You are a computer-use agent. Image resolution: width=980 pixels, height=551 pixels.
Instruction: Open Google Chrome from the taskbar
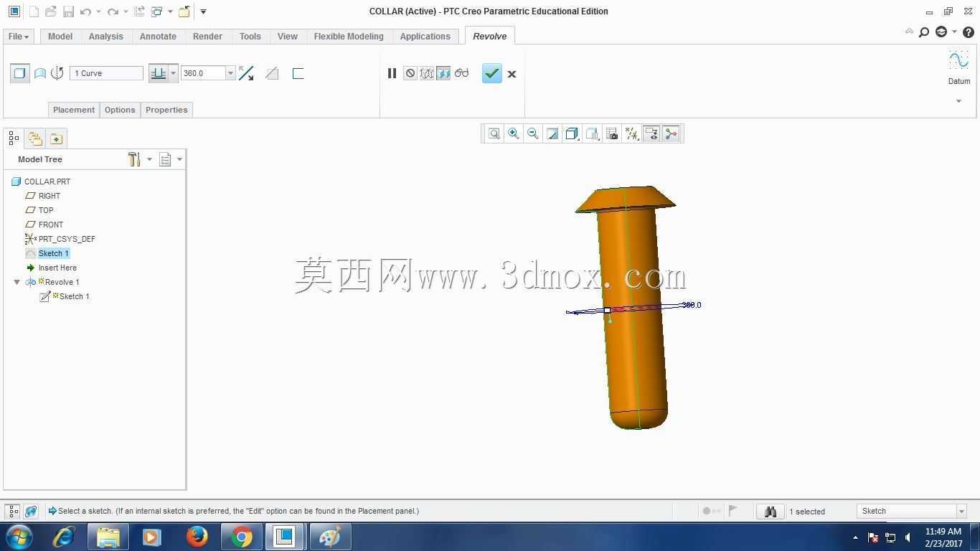242,537
